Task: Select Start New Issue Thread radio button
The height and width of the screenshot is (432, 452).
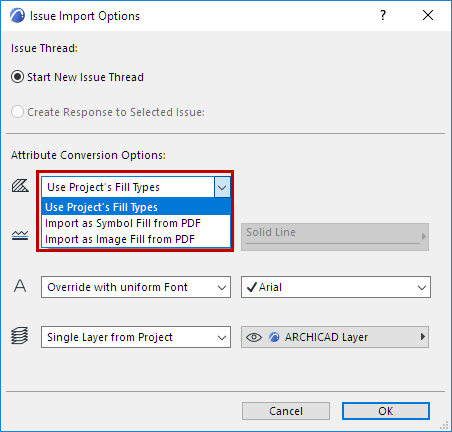Action: 17,77
